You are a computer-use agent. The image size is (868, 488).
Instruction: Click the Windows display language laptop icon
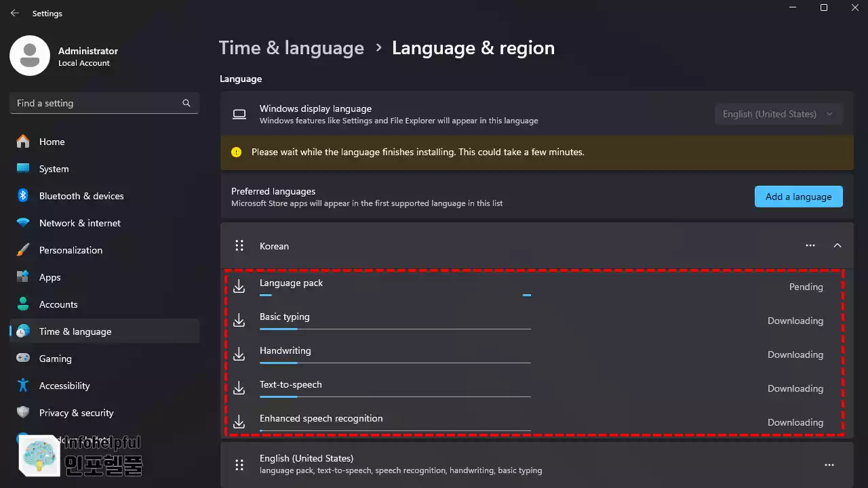pyautogui.click(x=239, y=114)
